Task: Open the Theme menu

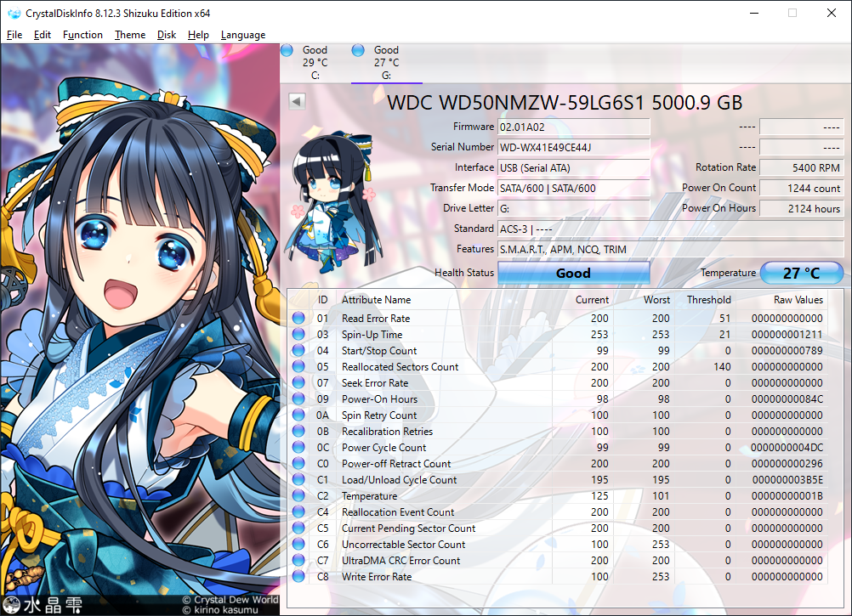Action: tap(130, 35)
